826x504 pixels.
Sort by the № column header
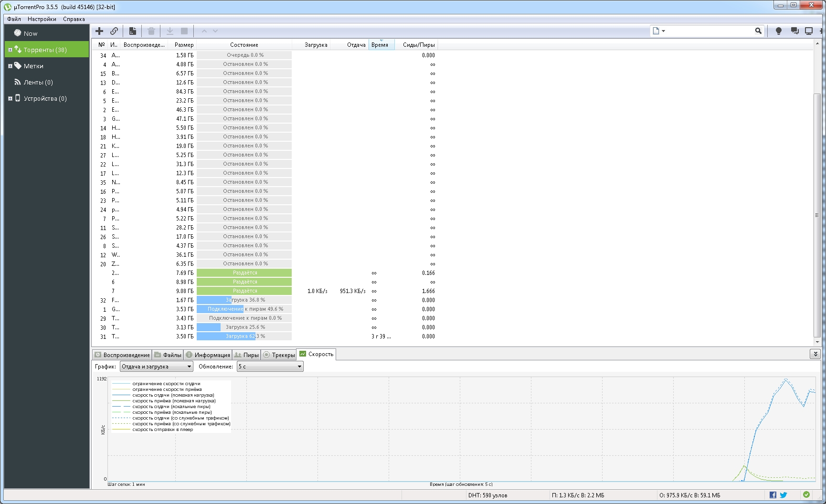[102, 45]
